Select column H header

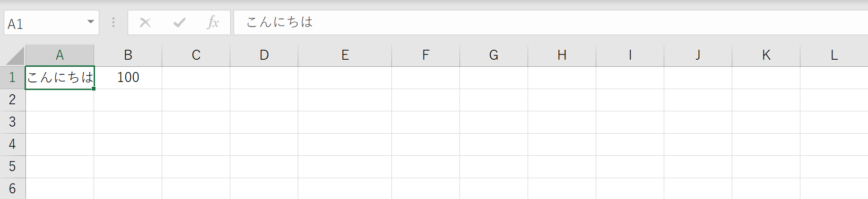point(562,55)
